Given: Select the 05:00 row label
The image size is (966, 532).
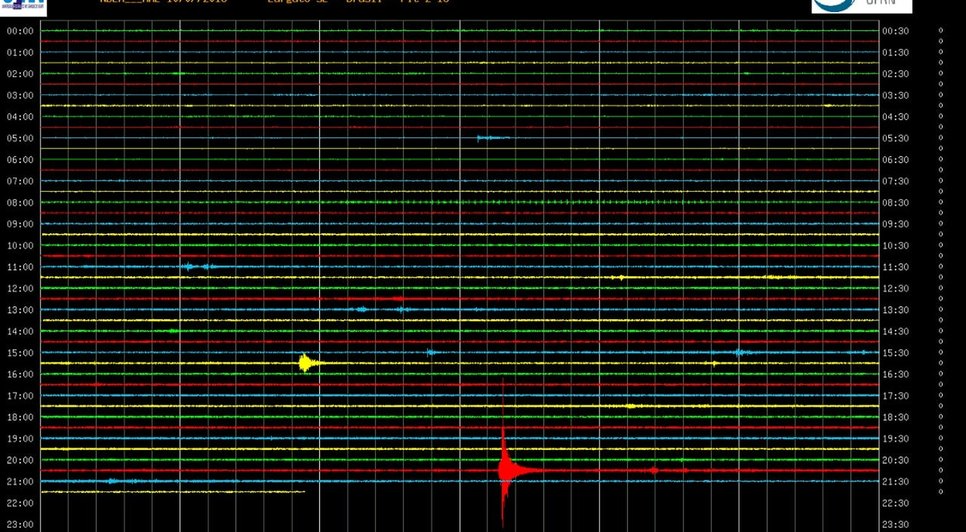Looking at the screenshot, I should pos(20,139).
